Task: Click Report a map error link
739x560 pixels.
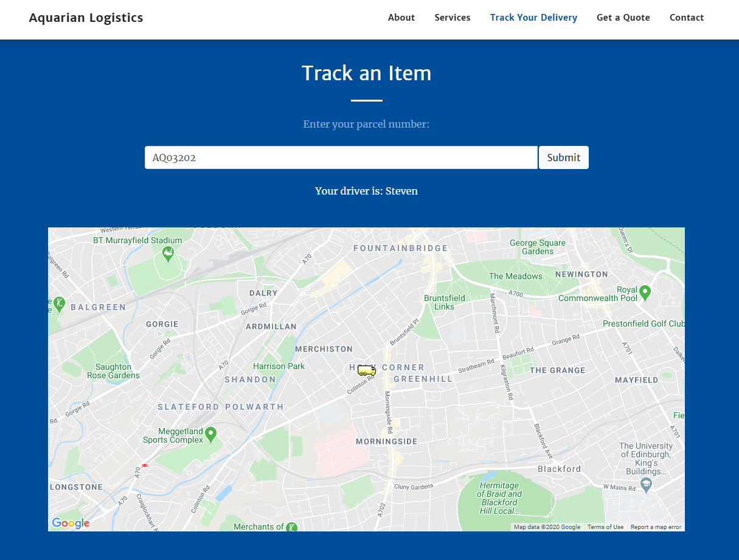Action: coord(656,527)
